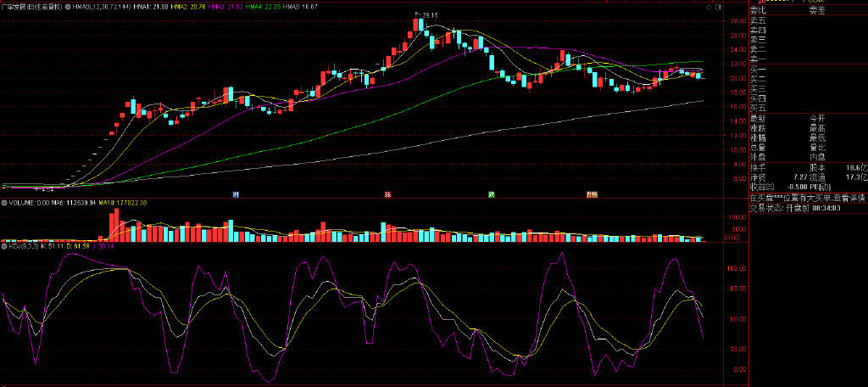Select the 委差 header in order book

tap(816, 11)
